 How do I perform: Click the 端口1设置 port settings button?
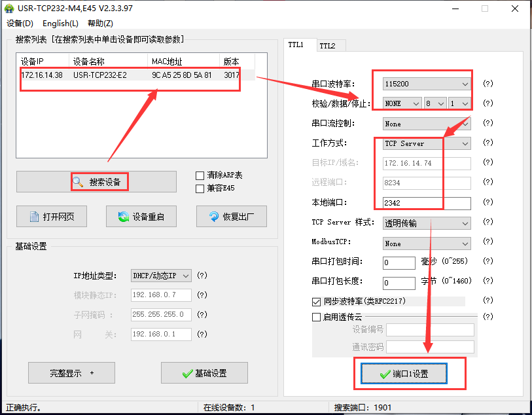pos(404,374)
